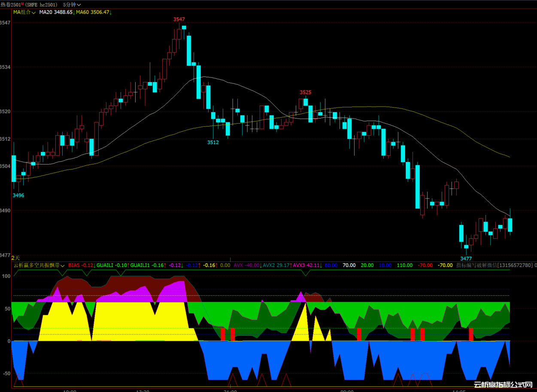537x392 pixels.
Task: Click the GUAILI1 -0.16 indicator value
Action: (147, 265)
